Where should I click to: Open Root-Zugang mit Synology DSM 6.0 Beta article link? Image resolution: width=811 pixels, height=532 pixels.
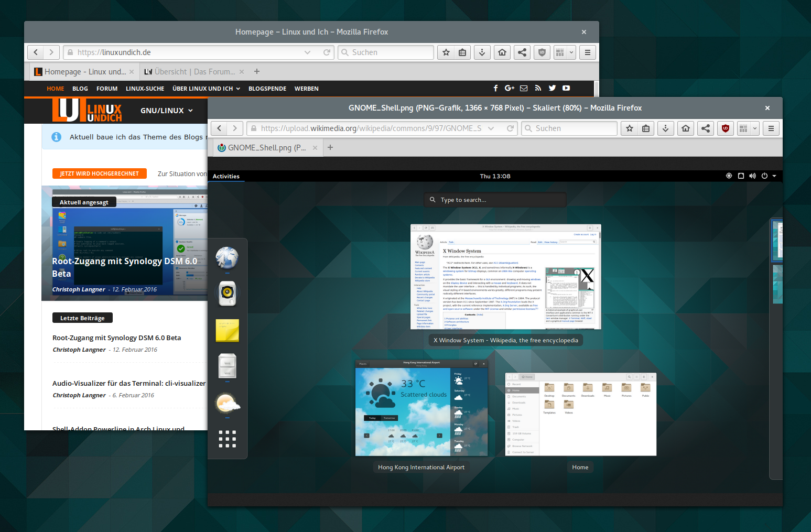(117, 338)
